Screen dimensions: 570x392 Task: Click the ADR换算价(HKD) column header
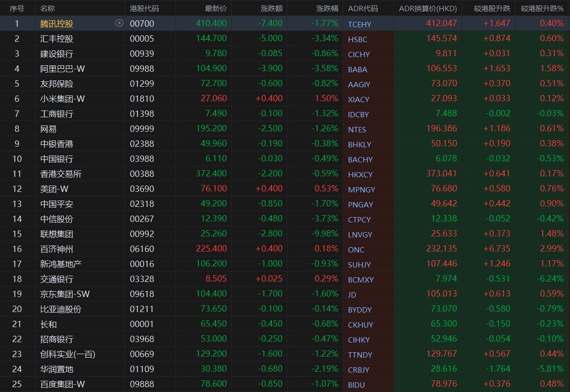(x=428, y=8)
